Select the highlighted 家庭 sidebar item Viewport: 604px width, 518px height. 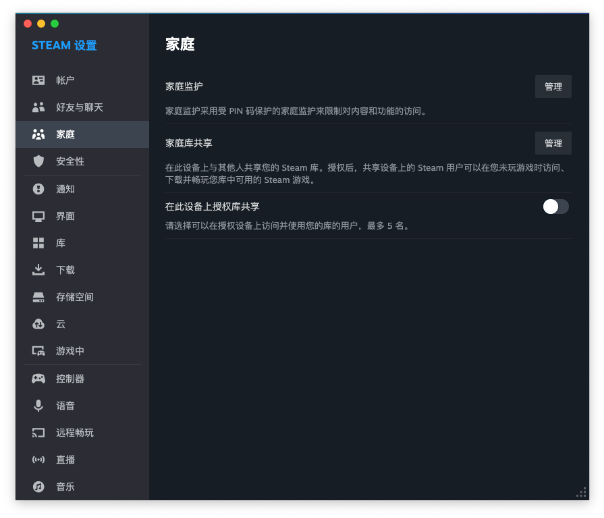82,134
